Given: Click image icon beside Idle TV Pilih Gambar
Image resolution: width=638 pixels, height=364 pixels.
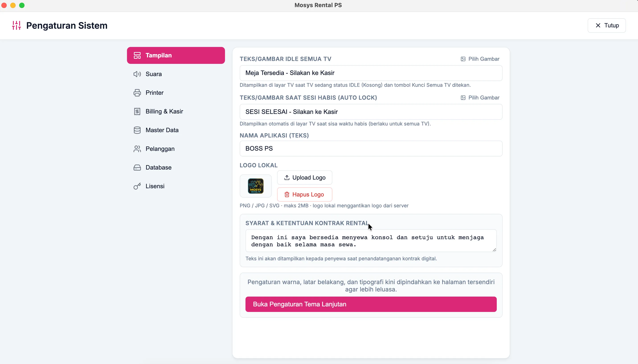Looking at the screenshot, I should [463, 59].
